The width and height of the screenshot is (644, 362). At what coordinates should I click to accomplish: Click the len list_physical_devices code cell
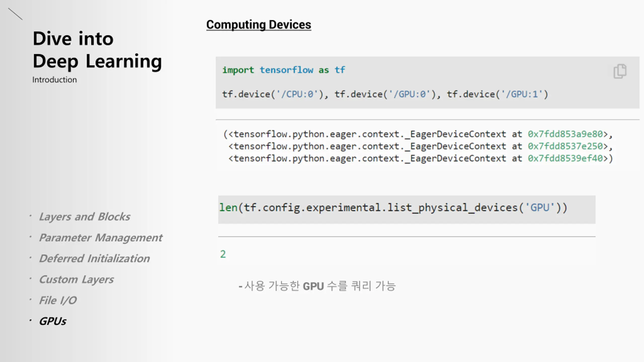tap(407, 209)
